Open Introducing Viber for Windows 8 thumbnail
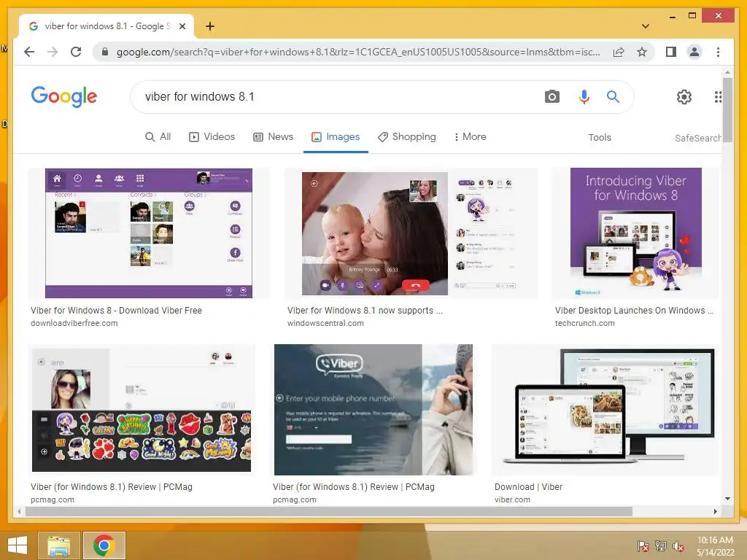 point(635,233)
